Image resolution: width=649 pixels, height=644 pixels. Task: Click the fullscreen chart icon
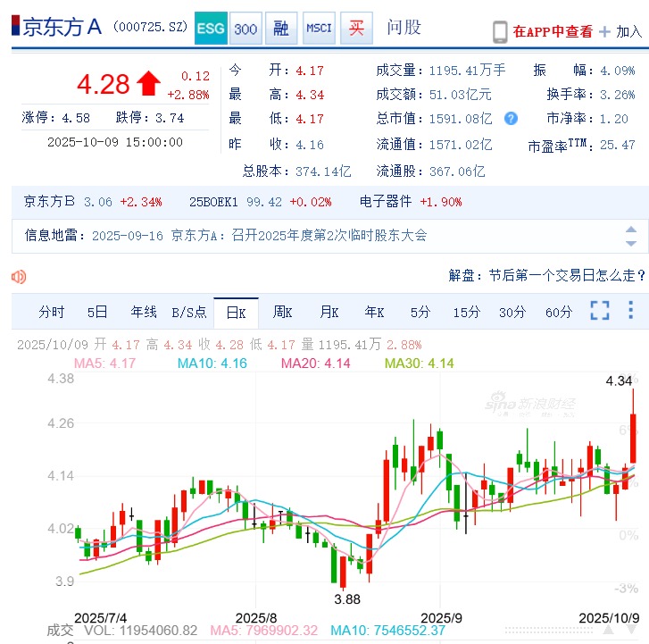click(x=600, y=310)
